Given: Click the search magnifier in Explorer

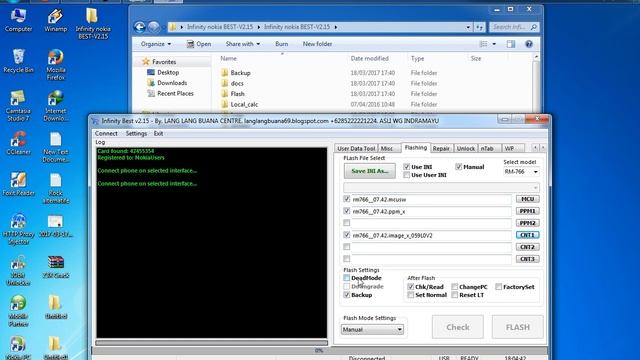Looking at the screenshot, I should [533, 27].
